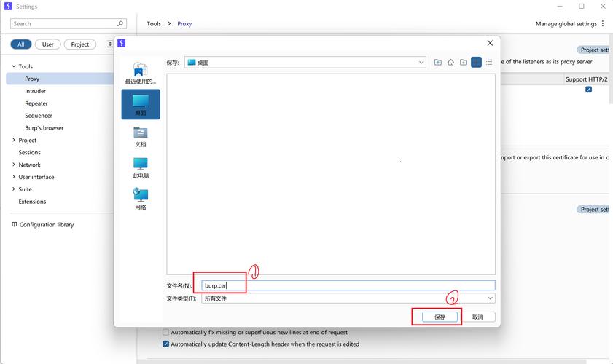
Task: Open the 网络 network shortcut
Action: point(141,199)
